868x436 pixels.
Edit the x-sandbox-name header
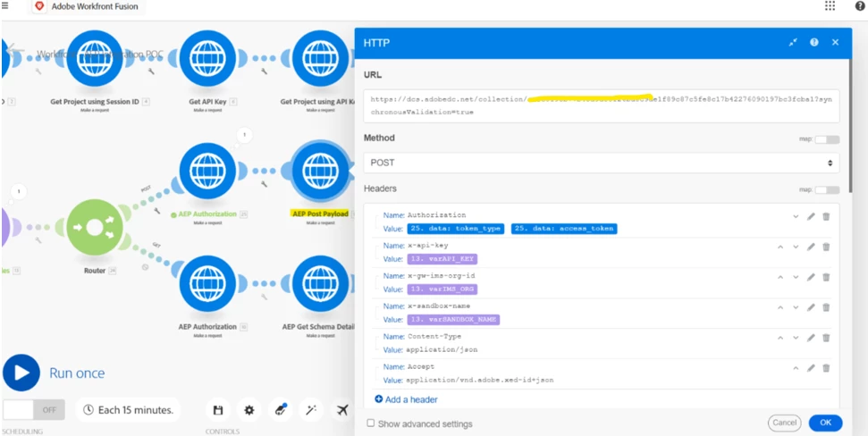pyautogui.click(x=811, y=307)
